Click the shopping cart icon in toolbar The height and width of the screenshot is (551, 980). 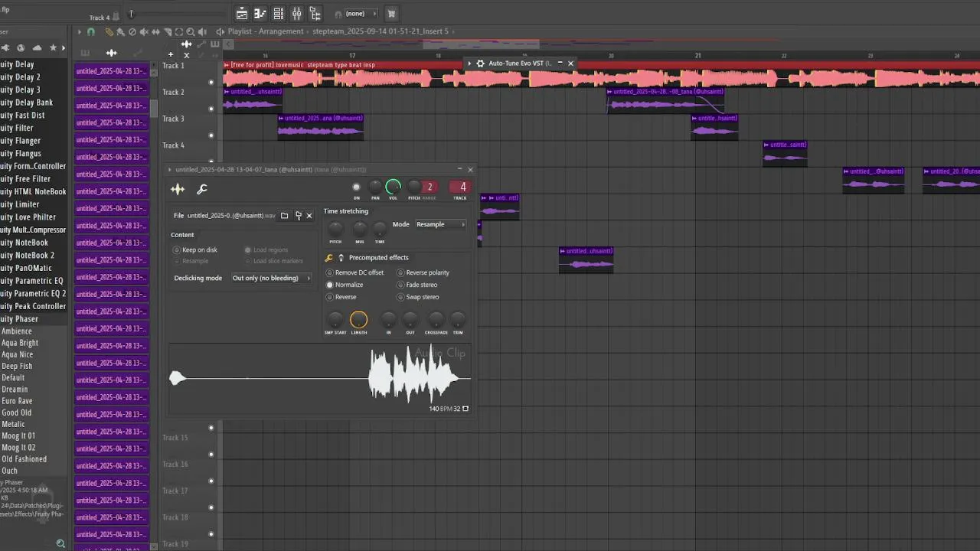click(x=391, y=14)
